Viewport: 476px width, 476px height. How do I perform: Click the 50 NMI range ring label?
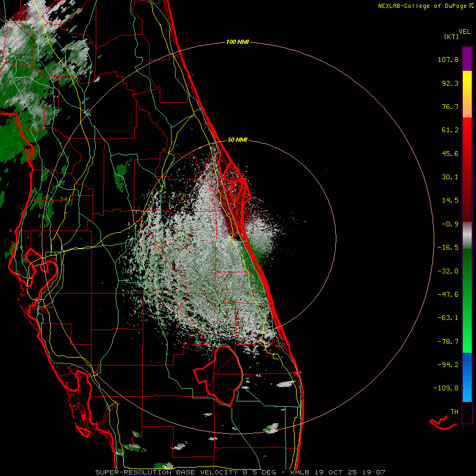click(237, 140)
